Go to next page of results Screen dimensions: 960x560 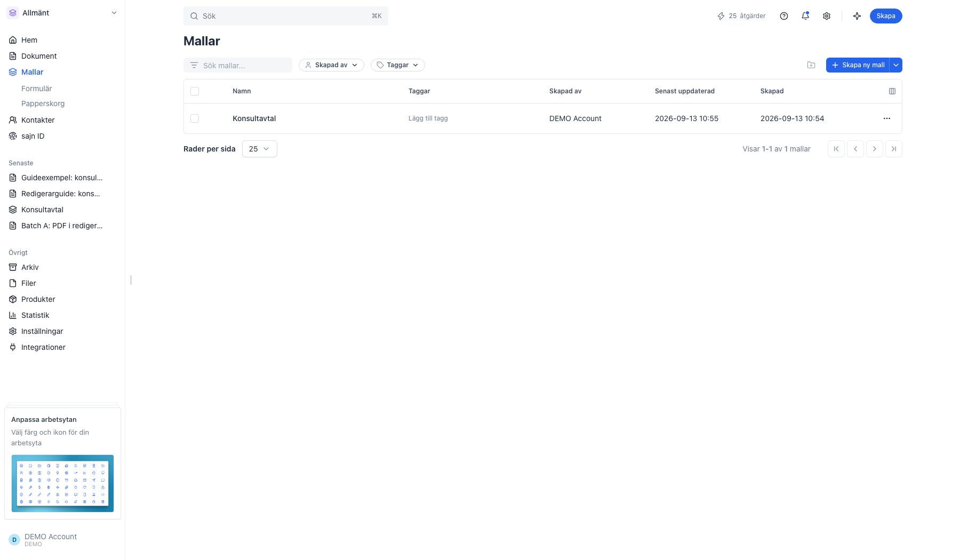pos(875,149)
